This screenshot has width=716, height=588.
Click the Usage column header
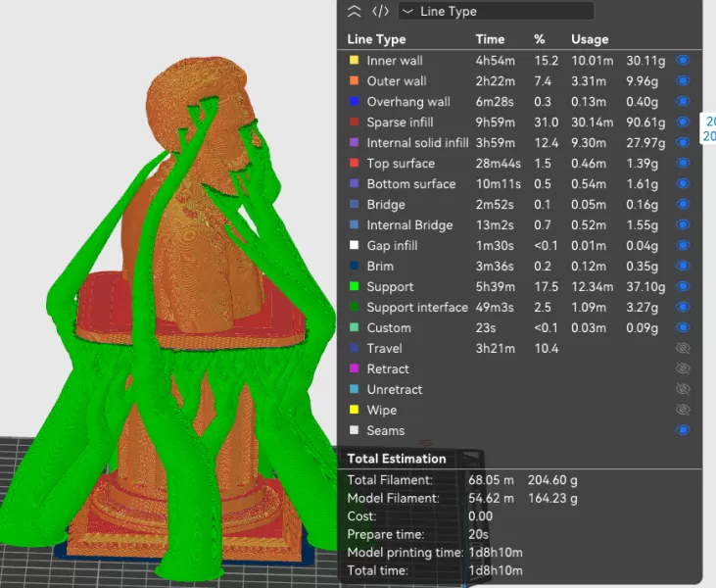pos(590,39)
